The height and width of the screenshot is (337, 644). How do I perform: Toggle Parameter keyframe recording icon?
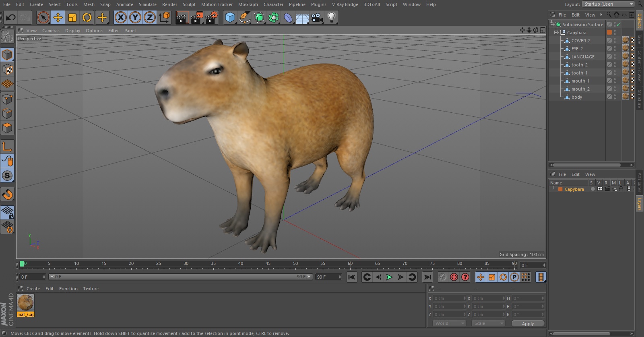click(514, 277)
